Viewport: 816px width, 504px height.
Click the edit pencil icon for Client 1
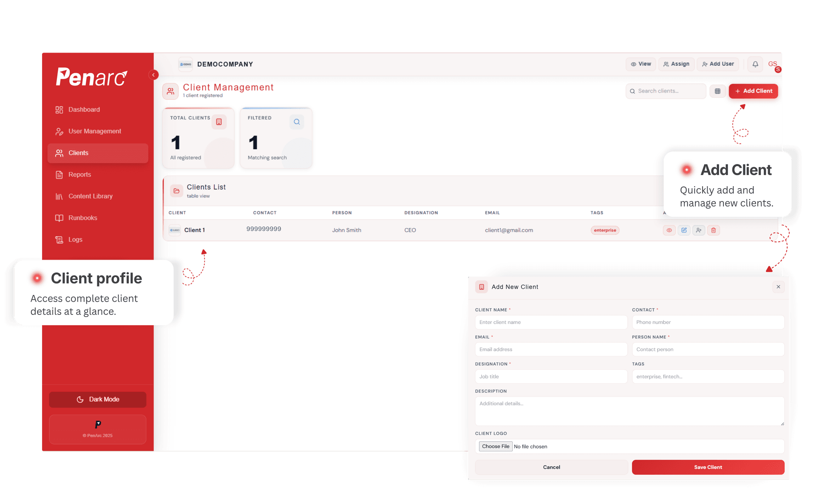[684, 230]
